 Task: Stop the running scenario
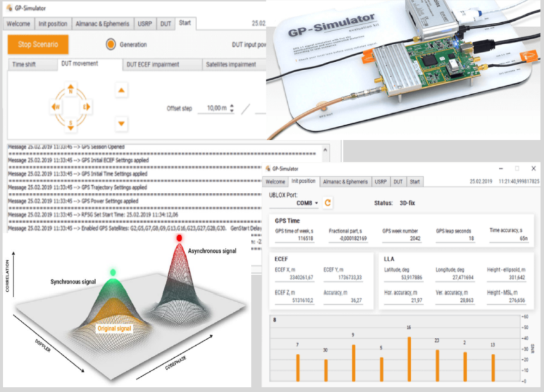pos(38,44)
